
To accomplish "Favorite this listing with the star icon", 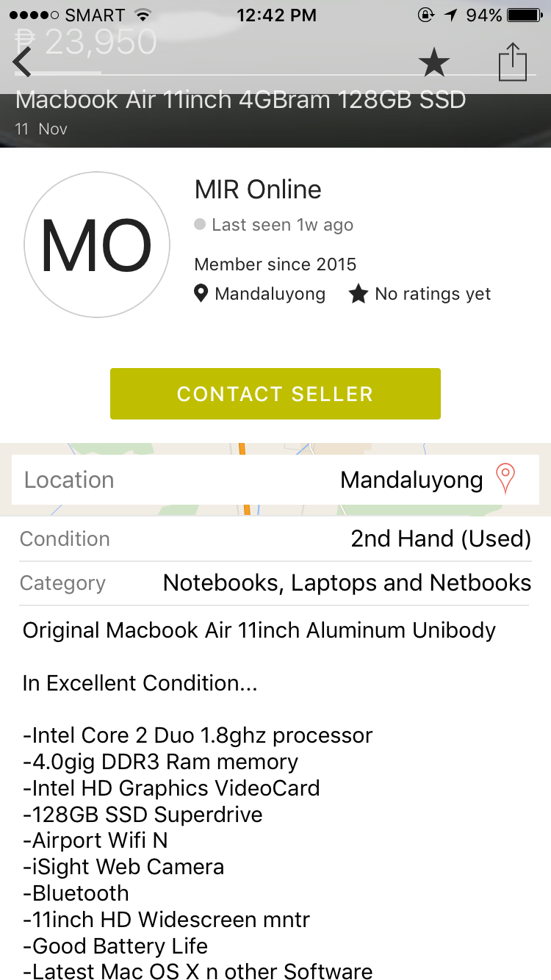I will coord(433,62).
